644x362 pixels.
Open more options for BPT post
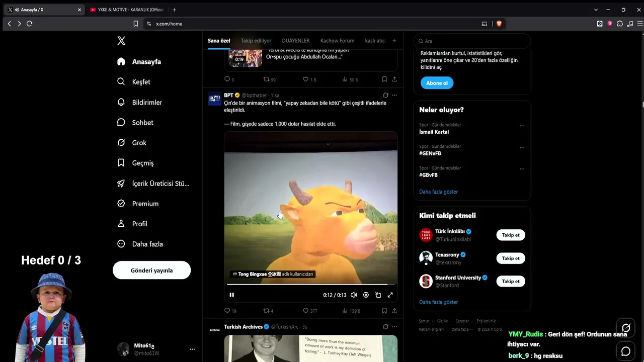tap(394, 95)
